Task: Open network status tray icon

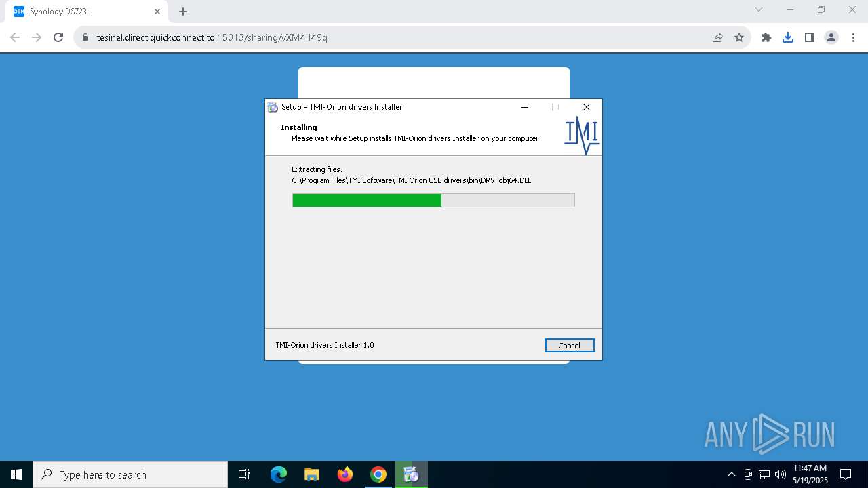Action: tap(764, 474)
